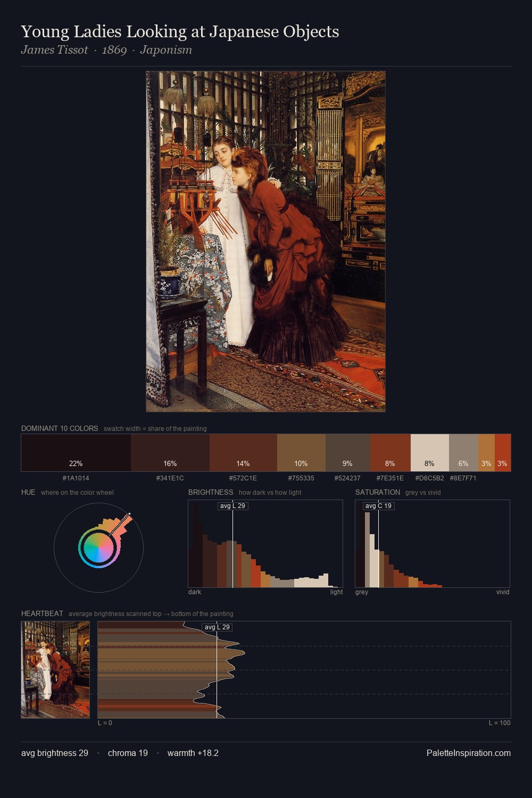Click the 'dark' axis label

click(x=195, y=592)
